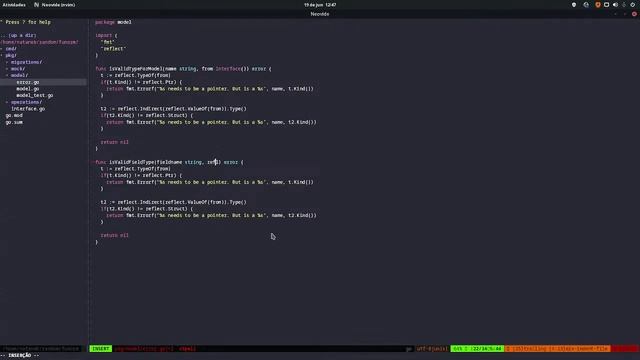Expand the cmd/ folder in the file tree
The width and height of the screenshot is (640, 360).
11,49
